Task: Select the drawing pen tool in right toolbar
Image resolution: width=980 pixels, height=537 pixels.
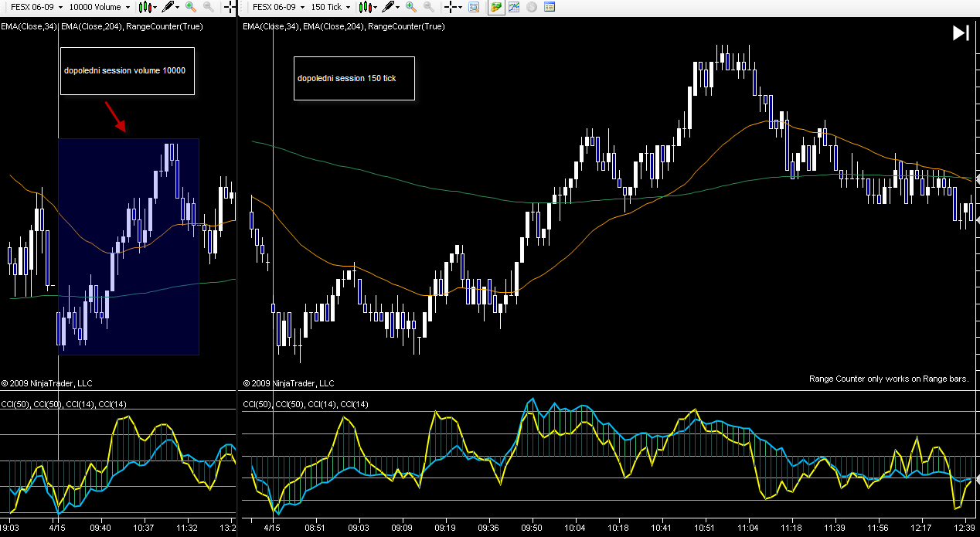Action: [x=389, y=7]
